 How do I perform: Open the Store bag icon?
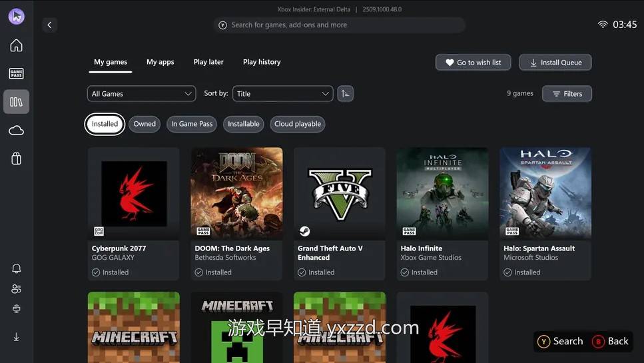17,159
